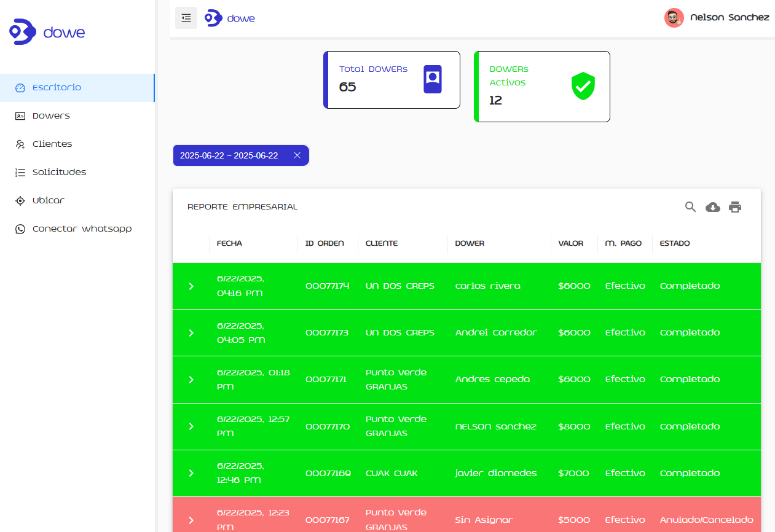Open Nelson Sanchez profile avatar
Screen dimensions: 775x532
pos(674,18)
